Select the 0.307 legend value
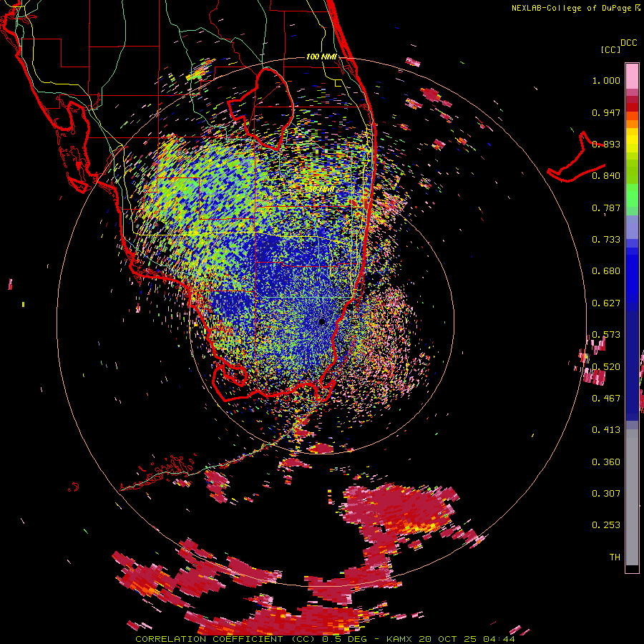Screen dimensions: 644x644 [x=606, y=494]
